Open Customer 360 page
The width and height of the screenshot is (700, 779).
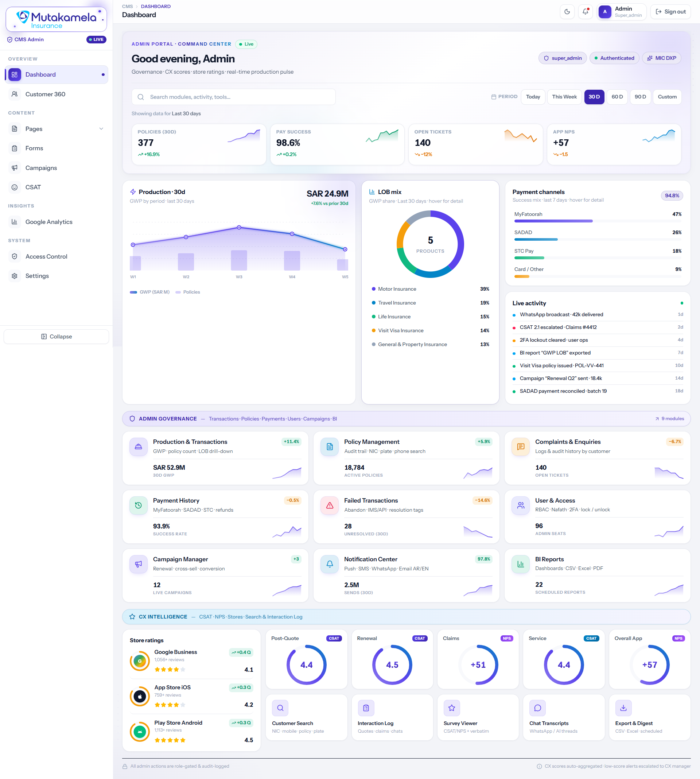pos(57,94)
